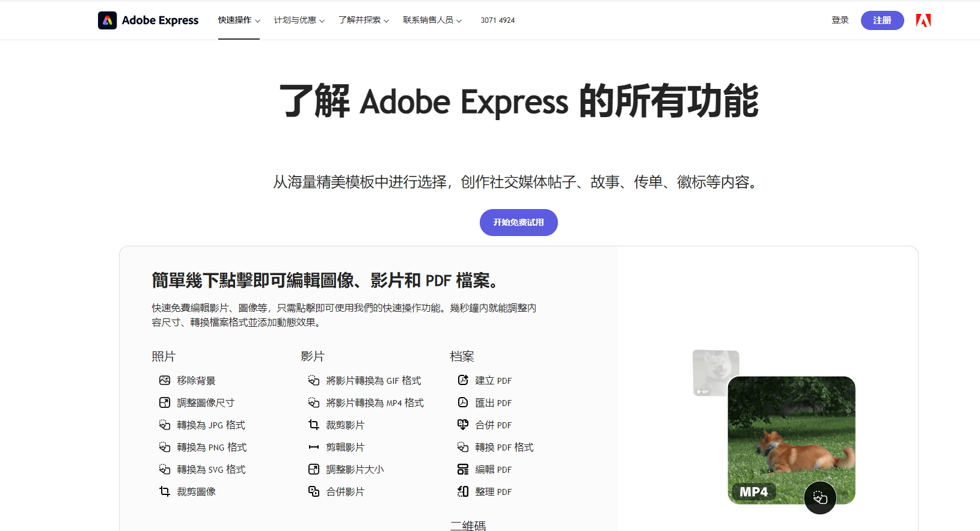Click the red Adobe logo icon
Viewport: 980px width, 531px height.
[923, 20]
